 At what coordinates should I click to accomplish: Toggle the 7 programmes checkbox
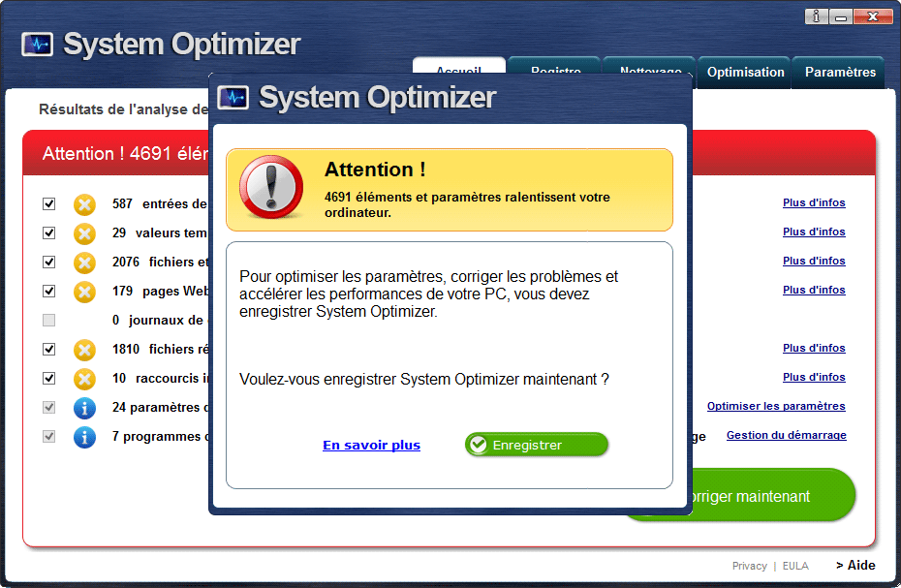tap(48, 436)
